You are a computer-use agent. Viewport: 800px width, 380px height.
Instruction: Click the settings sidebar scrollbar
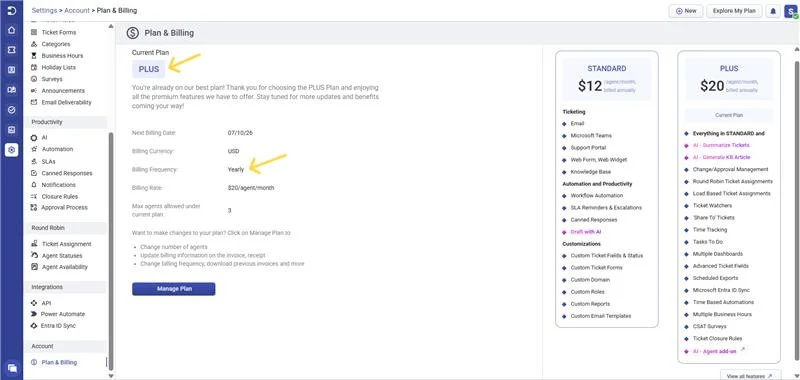coord(111,248)
